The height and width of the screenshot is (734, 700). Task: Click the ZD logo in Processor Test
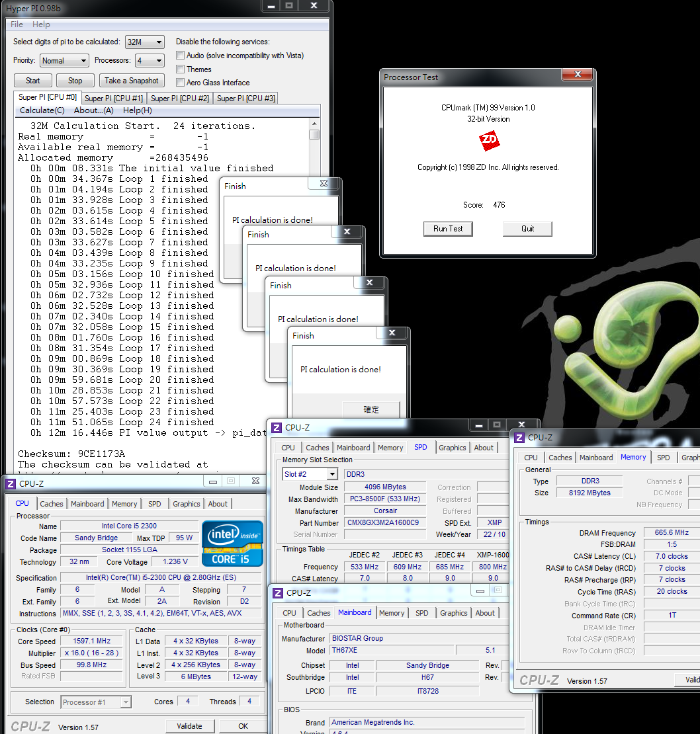[x=490, y=140]
